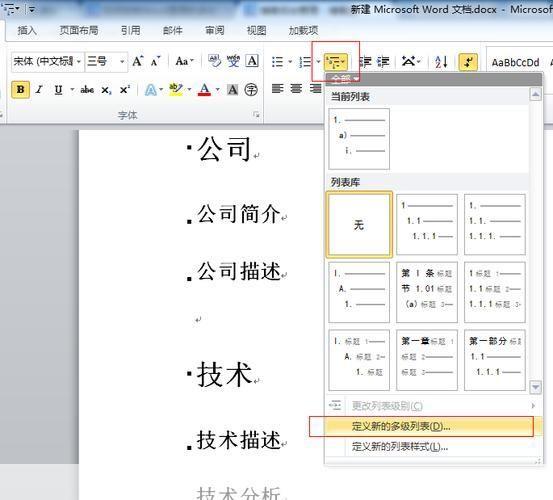This screenshot has width=553, height=500.
Task: Choose the current list 1. a) i. thumbnail
Action: point(359,139)
